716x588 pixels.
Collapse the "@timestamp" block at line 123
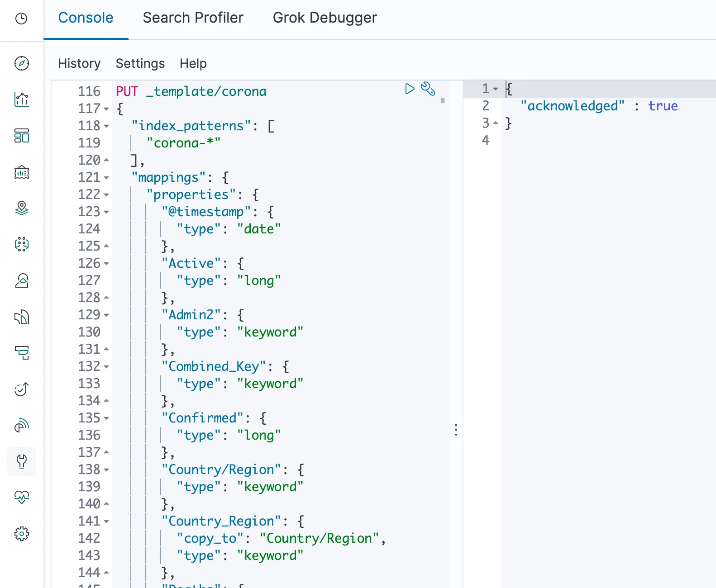point(106,212)
